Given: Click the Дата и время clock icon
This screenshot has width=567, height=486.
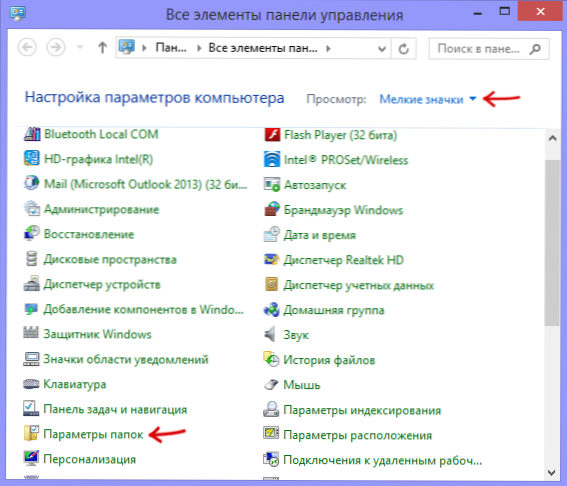Looking at the screenshot, I should (272, 235).
